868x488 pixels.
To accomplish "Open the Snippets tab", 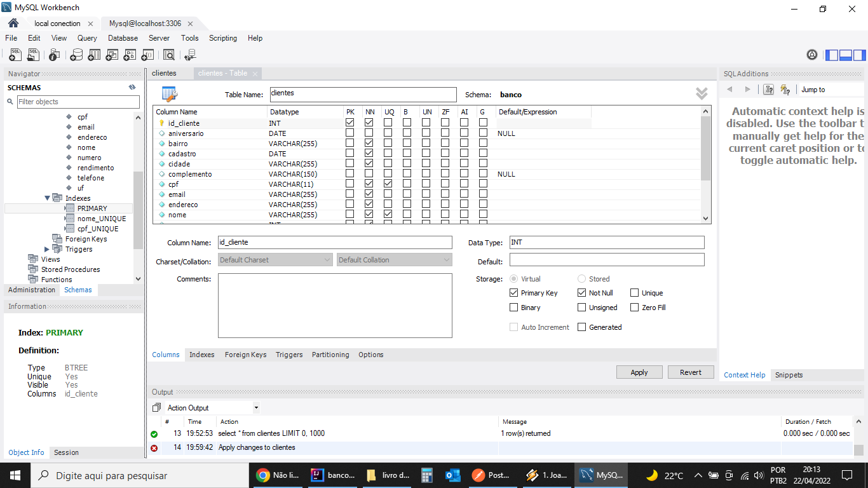I will pos(789,375).
